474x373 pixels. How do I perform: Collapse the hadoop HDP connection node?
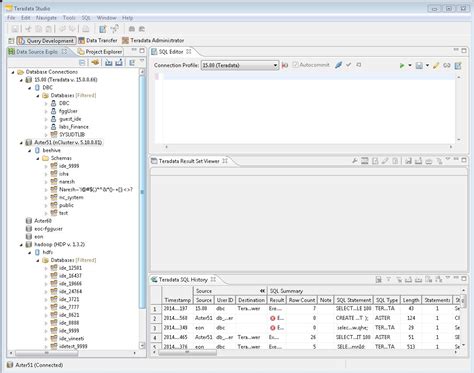[x=21, y=245]
